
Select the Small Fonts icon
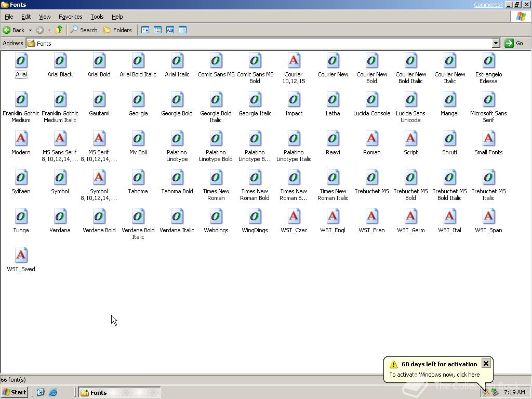[x=488, y=139]
